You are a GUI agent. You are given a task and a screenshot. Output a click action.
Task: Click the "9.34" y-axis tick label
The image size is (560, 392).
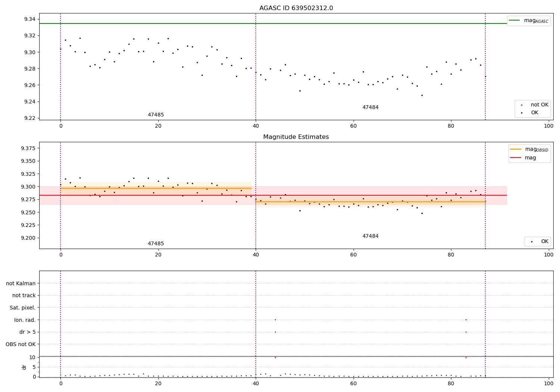click(29, 19)
